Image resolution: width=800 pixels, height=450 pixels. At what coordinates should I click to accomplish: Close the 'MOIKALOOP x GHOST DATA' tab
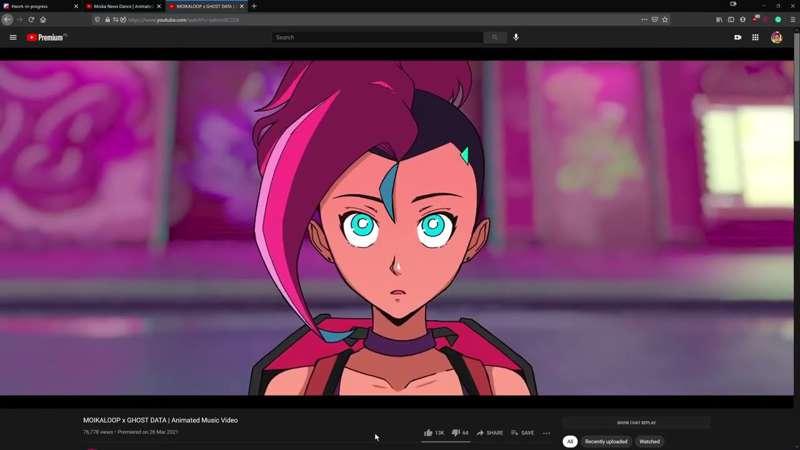(x=242, y=6)
